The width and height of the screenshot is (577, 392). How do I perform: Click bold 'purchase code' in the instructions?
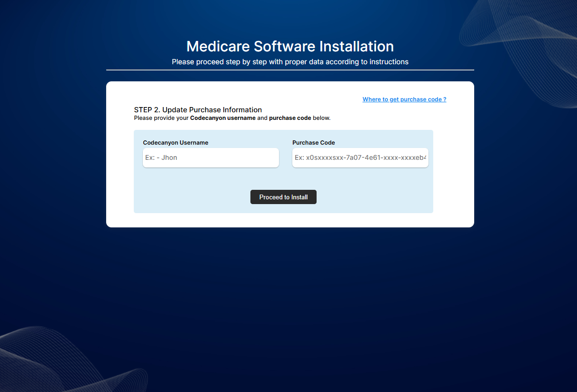pyautogui.click(x=290, y=118)
